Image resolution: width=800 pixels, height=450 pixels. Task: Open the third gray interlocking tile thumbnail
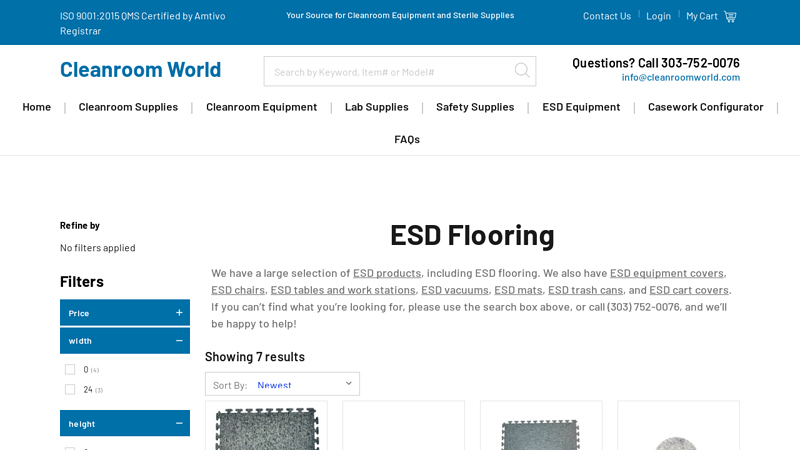[x=541, y=433]
